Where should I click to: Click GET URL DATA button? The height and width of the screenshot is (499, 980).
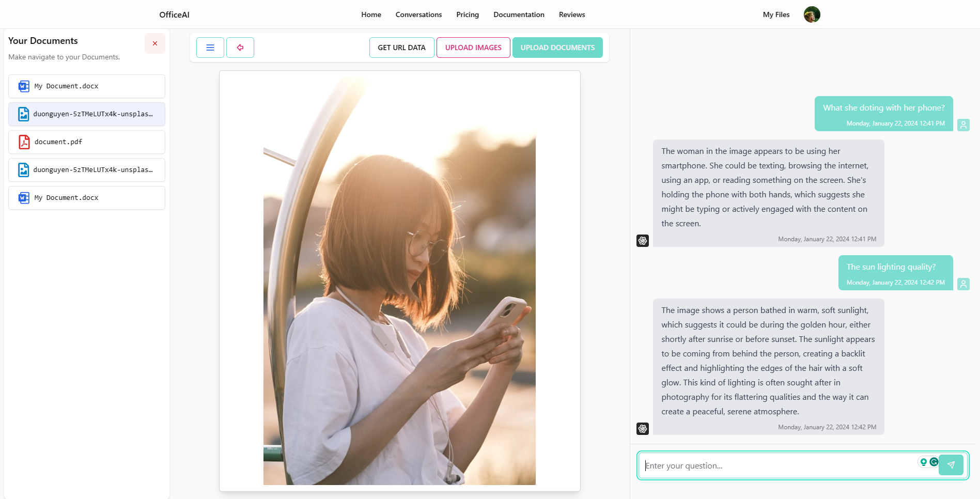tap(402, 48)
